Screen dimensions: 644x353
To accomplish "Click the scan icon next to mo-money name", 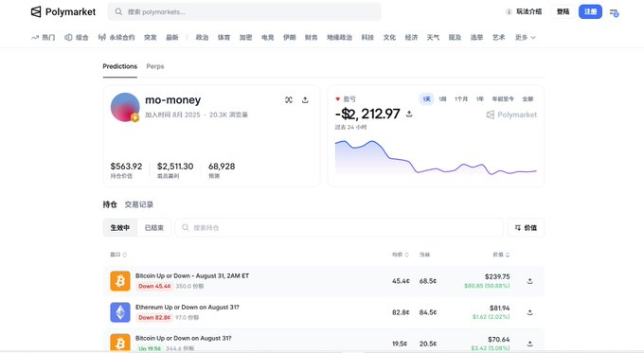I will pos(289,99).
